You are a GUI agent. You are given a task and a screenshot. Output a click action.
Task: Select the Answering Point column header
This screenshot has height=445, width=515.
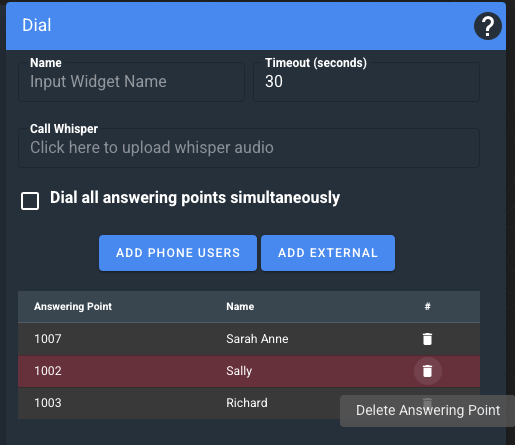pos(73,306)
